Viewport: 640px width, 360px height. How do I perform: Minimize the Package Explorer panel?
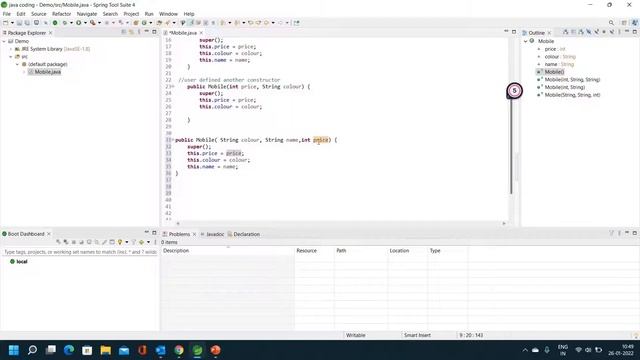(x=147, y=31)
